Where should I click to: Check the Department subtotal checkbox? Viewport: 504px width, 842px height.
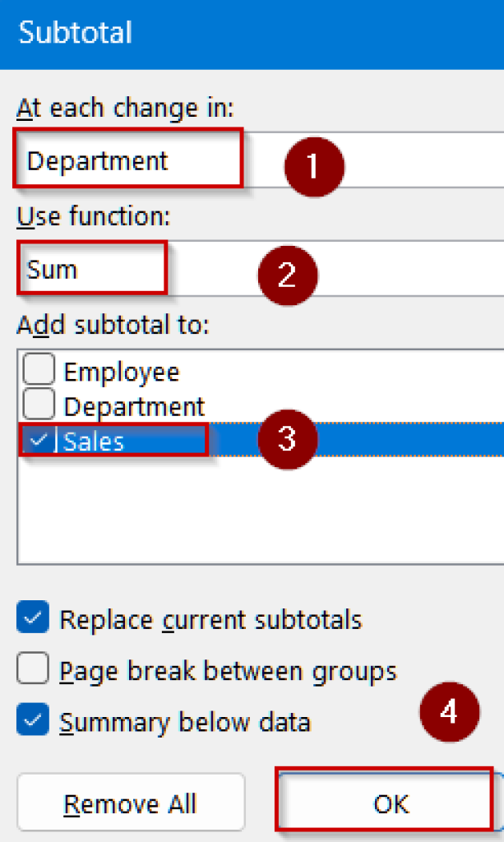(39, 405)
